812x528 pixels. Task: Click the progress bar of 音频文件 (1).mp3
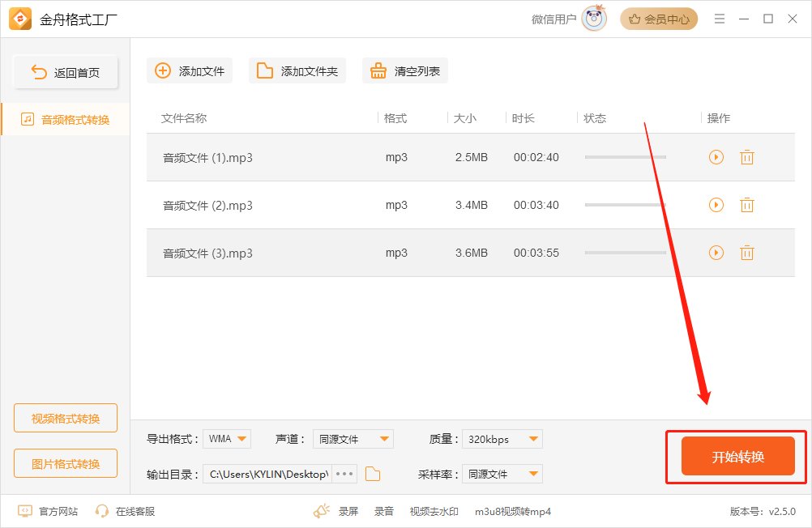(x=625, y=157)
